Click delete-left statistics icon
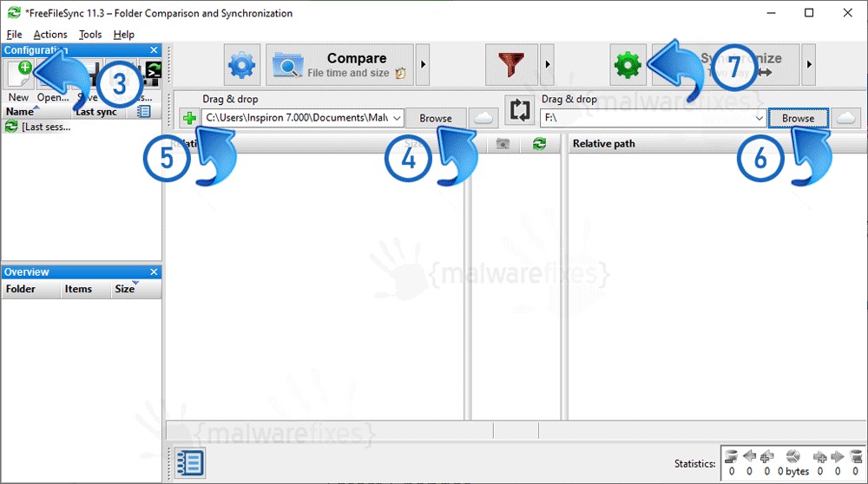Screen dimensions: 868x484 click(731, 456)
